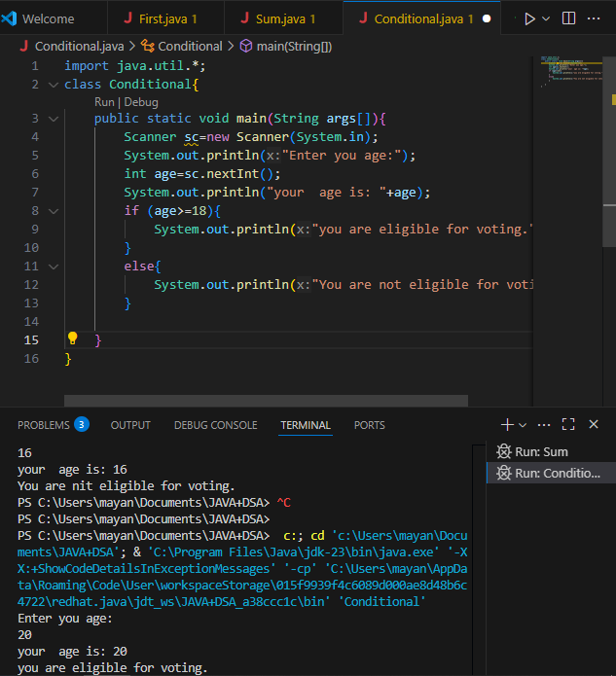Click the yellow 'cd' command in the terminal
The image size is (616, 676).
coord(317,536)
